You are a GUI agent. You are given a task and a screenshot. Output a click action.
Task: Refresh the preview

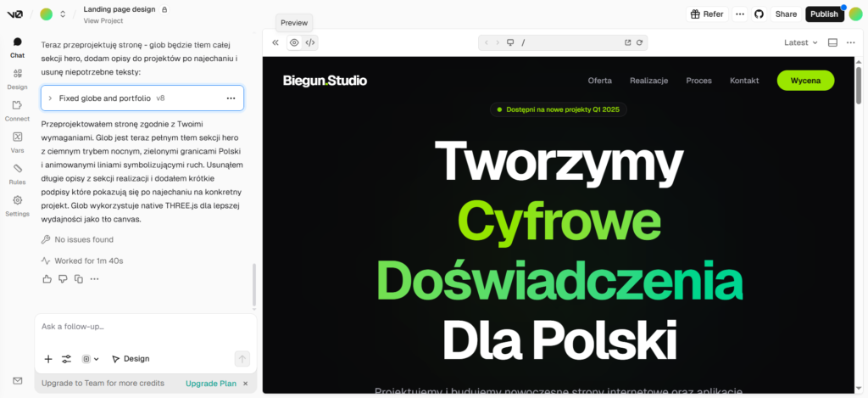[x=639, y=42]
